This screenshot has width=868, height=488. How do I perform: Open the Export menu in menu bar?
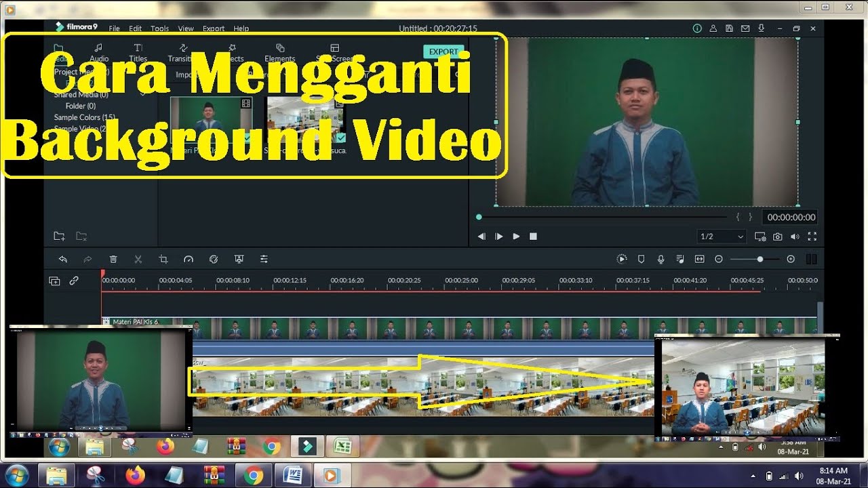click(x=214, y=28)
